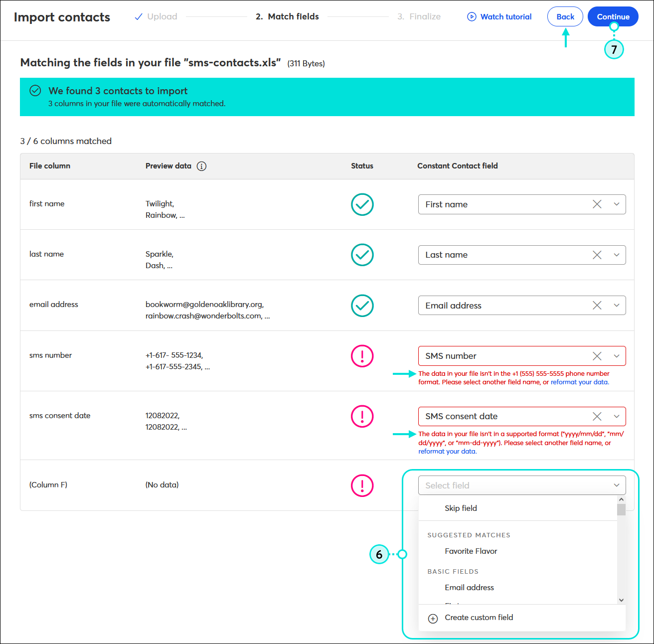Click the Preview data info icon
Screen dimensions: 654x644
click(x=201, y=166)
